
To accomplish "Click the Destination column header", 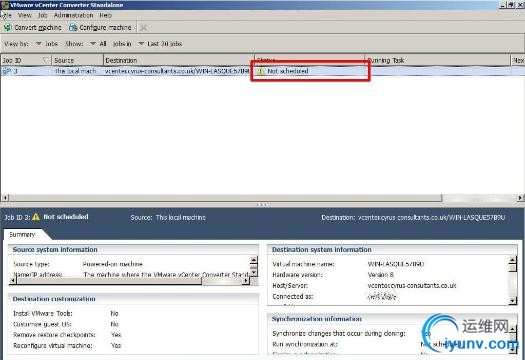I will coord(179,60).
